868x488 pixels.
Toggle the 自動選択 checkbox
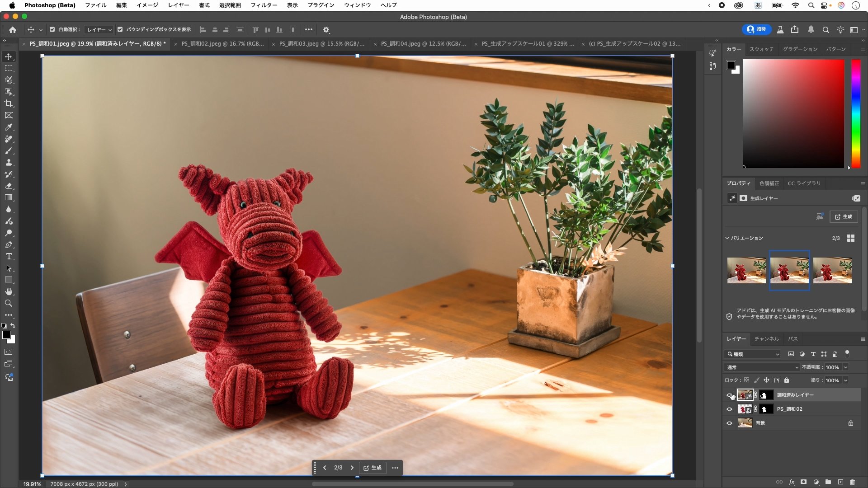pyautogui.click(x=52, y=29)
